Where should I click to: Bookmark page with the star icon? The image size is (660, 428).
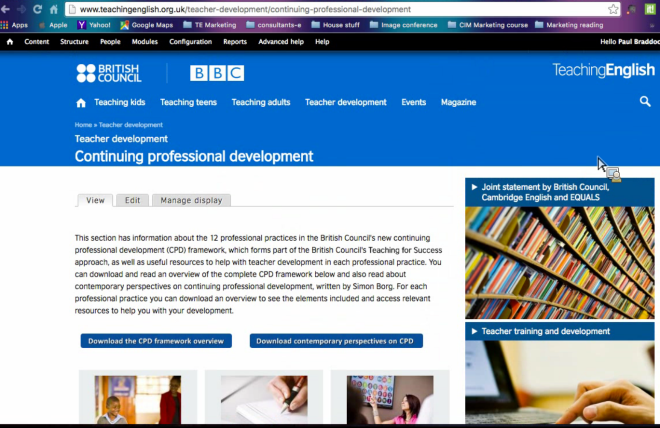(x=613, y=9)
